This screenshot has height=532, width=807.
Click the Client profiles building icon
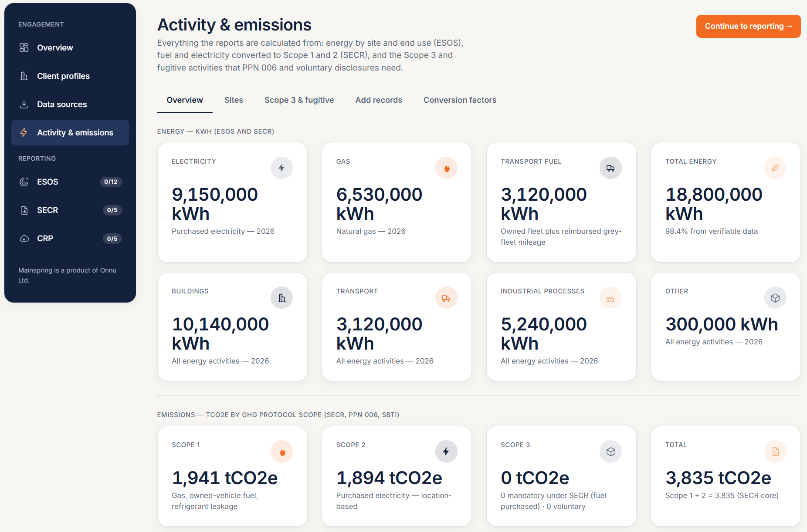(x=24, y=76)
